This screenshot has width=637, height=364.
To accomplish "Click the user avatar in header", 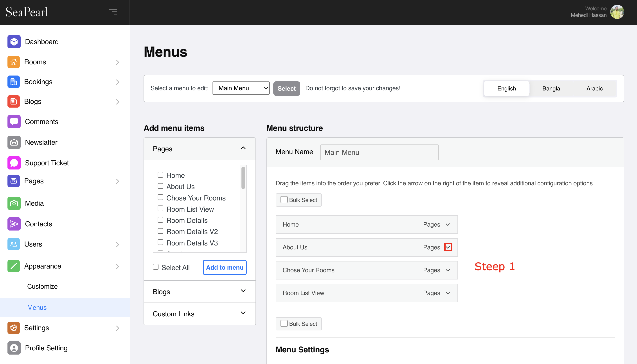I will [617, 12].
